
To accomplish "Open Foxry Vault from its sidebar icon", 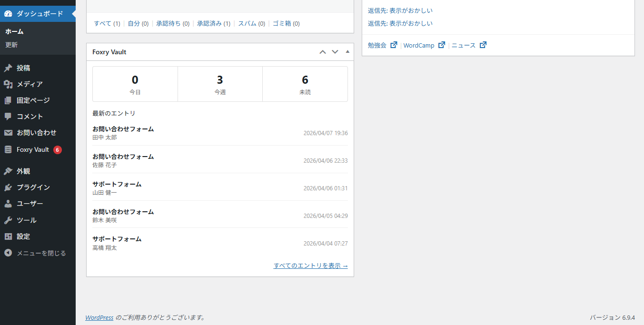I will [8, 149].
